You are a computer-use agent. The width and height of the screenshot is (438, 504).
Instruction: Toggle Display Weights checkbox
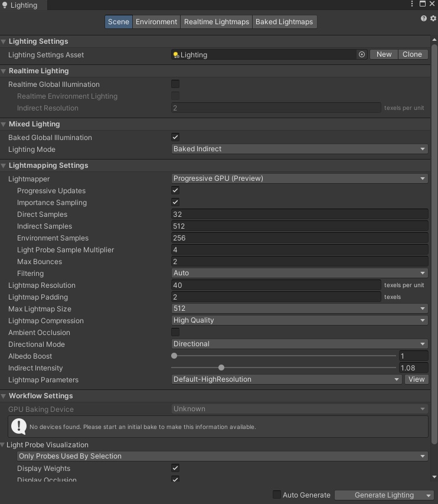175,468
